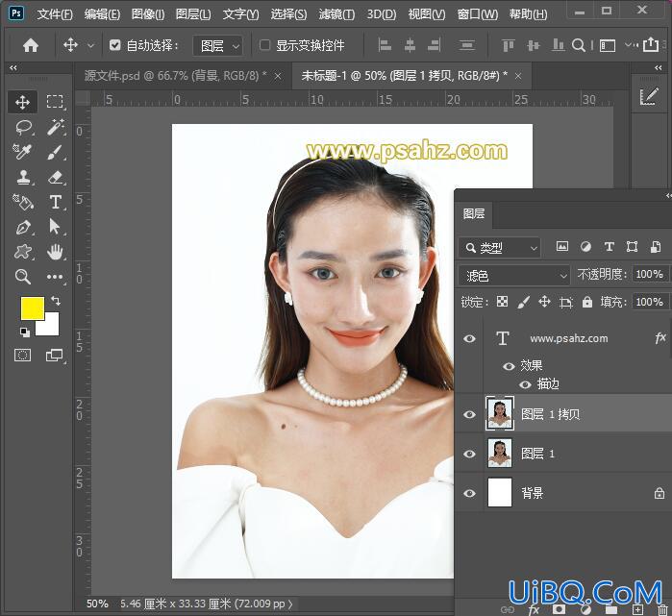This screenshot has height=616, width=672.
Task: Select the Zoom tool in toolbox
Action: pos(23,277)
